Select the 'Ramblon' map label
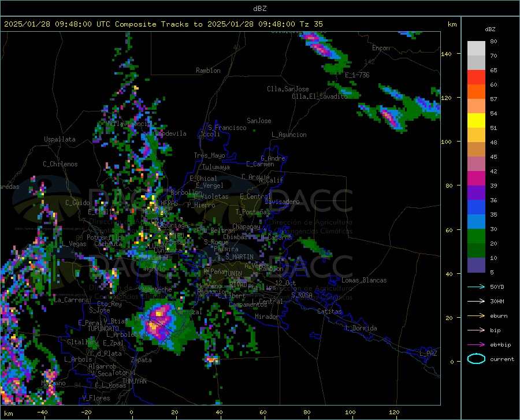Image resolution: width=520 pixels, height=420 pixels. (x=208, y=70)
